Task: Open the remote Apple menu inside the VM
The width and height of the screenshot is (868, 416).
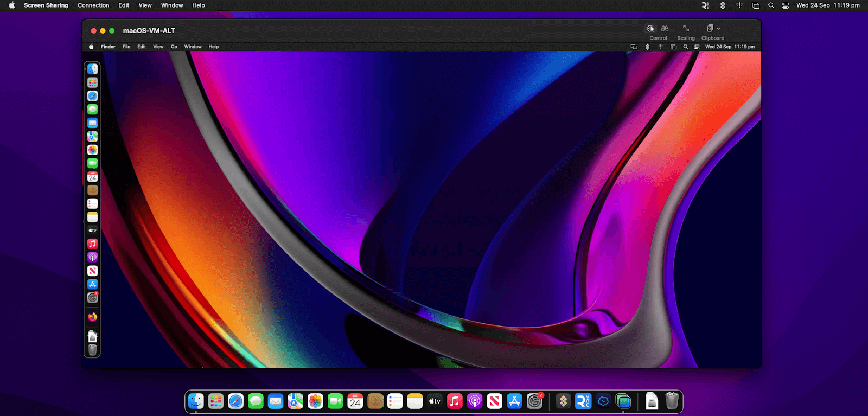Action: (91, 47)
